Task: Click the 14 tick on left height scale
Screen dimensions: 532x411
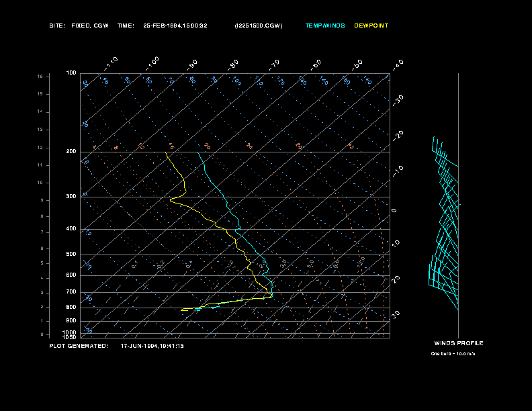Action: coord(40,111)
